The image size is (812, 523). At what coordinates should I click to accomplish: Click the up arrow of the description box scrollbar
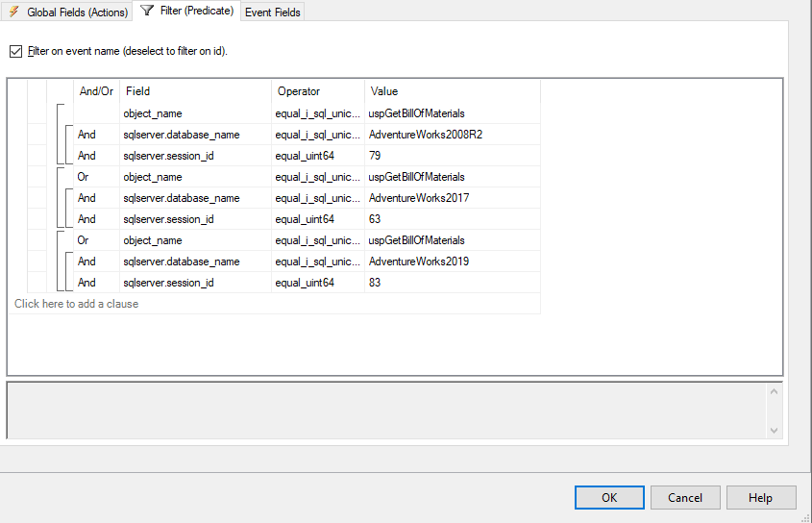click(x=773, y=390)
